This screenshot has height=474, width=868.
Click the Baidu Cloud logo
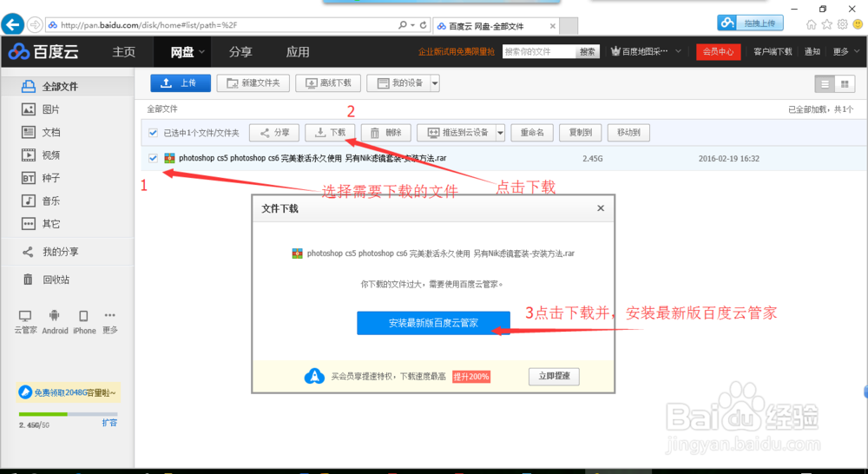pyautogui.click(x=43, y=51)
